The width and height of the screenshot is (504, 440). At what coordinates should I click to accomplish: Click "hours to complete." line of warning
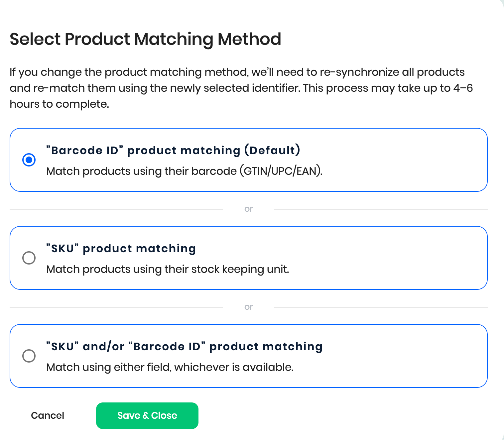(59, 104)
